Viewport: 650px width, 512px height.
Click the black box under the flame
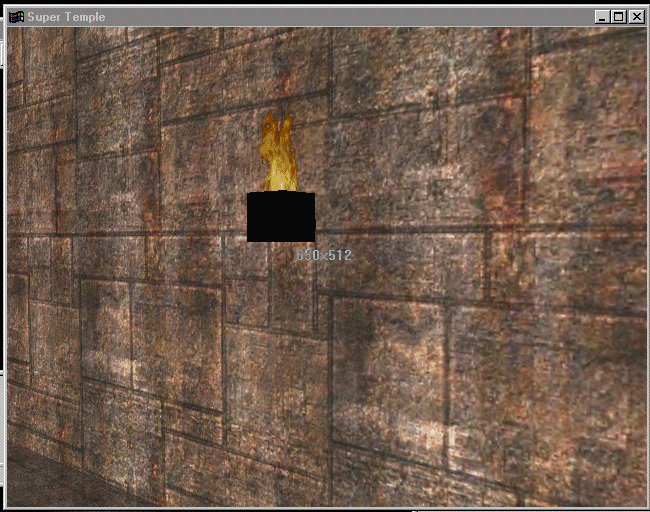coord(281,217)
